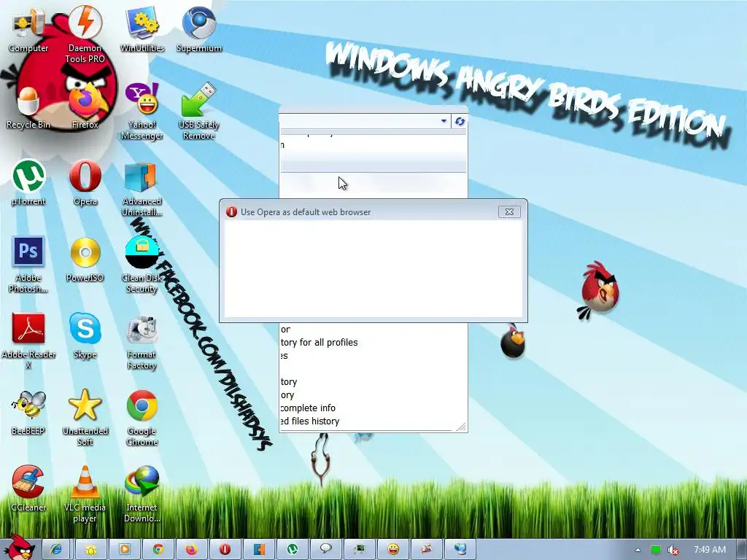Switch to Firefox taskbar button
This screenshot has height=560, width=747.
[191, 549]
